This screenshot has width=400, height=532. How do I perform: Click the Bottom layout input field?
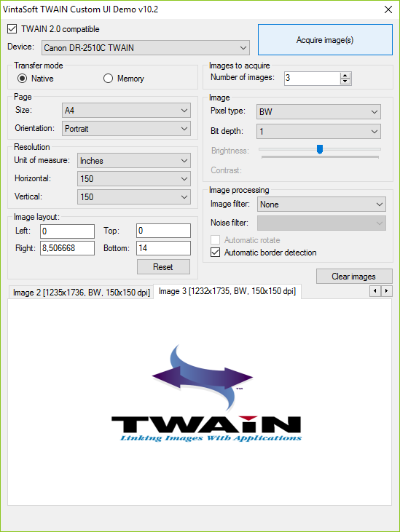click(x=163, y=248)
